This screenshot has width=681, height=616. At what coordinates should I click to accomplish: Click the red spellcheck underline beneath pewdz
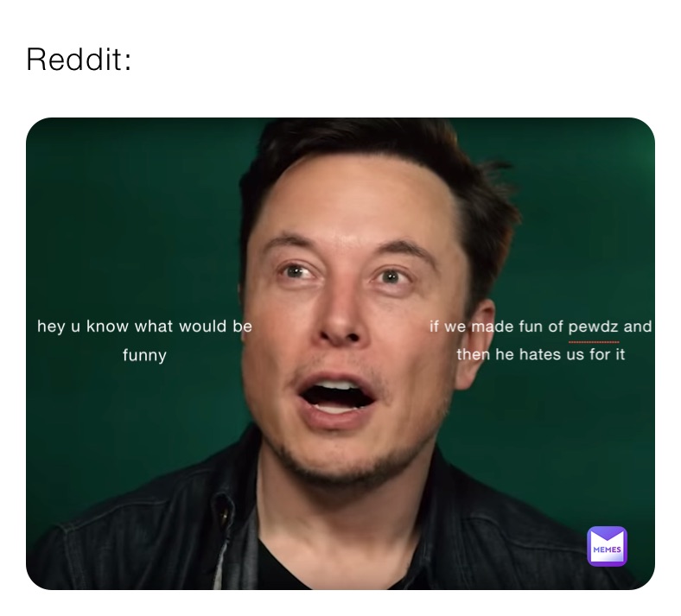[594, 342]
